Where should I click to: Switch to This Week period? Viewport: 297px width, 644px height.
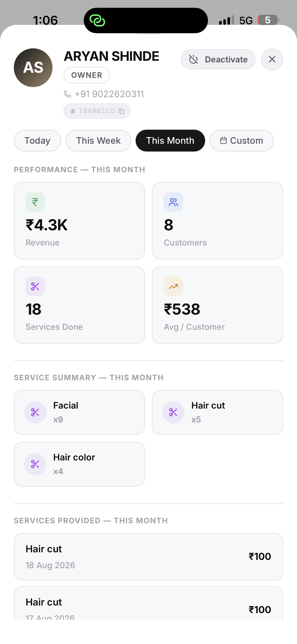click(x=98, y=141)
